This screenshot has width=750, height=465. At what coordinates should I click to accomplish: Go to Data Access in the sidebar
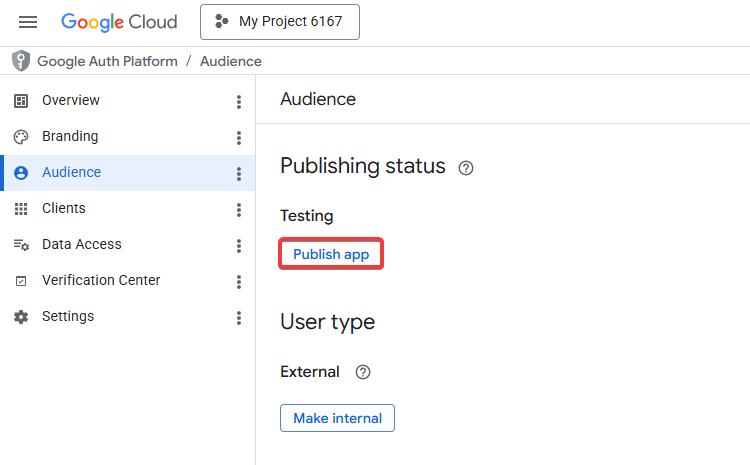click(x=82, y=244)
